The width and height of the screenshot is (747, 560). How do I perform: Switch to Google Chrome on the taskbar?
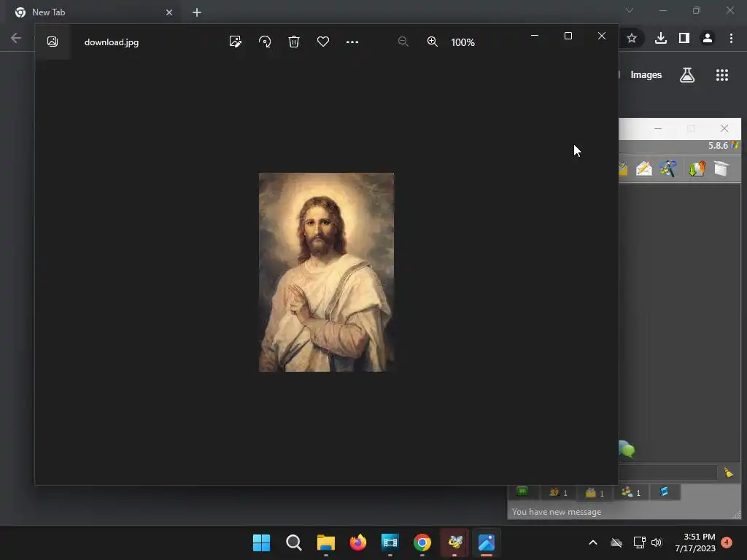click(422, 542)
